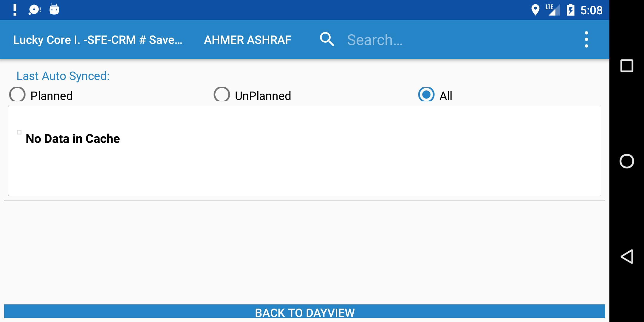
Task: Tap the location pin status icon
Action: (x=535, y=10)
